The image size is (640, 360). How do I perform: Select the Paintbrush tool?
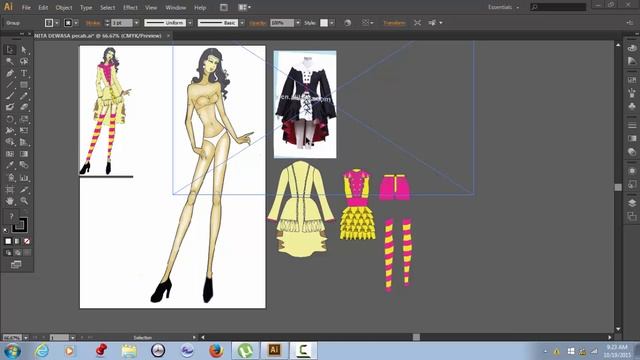pos(10,96)
